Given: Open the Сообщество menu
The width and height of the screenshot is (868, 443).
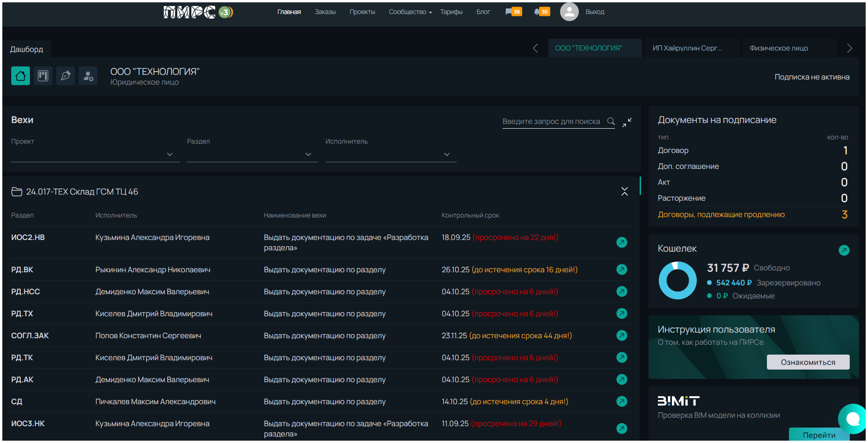Looking at the screenshot, I should [410, 12].
